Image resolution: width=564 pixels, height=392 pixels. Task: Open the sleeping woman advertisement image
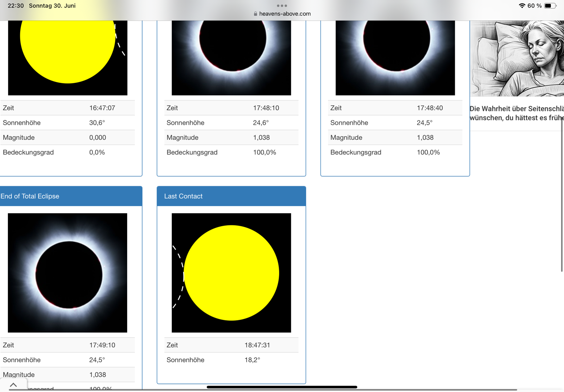tap(517, 58)
